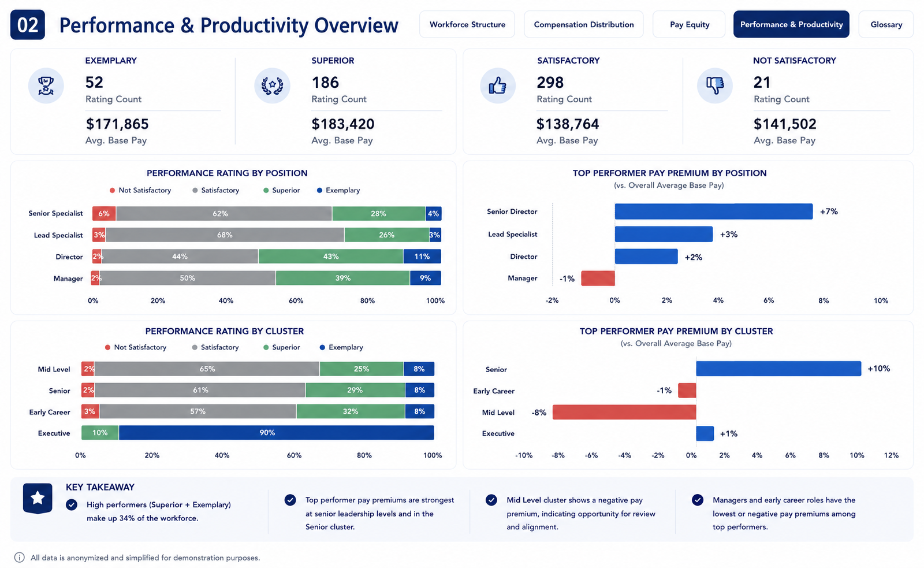This screenshot has height=568, width=924.
Task: Click Director 11% Exemplary bar segment
Action: (422, 257)
